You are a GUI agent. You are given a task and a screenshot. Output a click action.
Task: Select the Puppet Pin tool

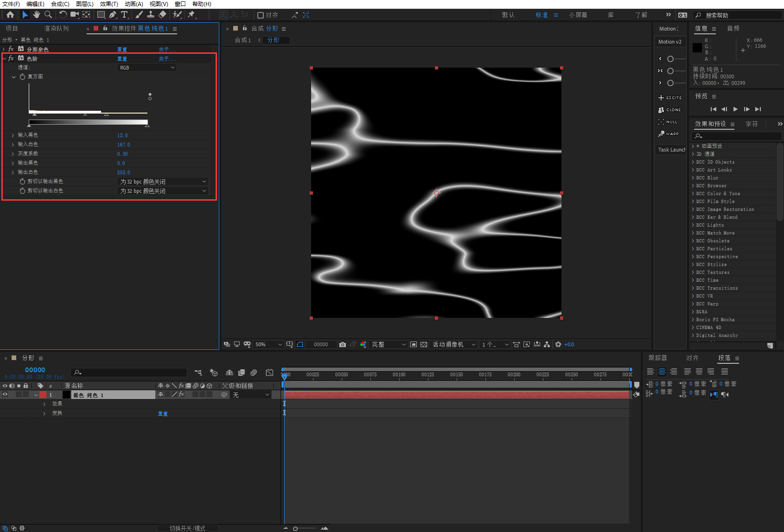click(x=191, y=15)
